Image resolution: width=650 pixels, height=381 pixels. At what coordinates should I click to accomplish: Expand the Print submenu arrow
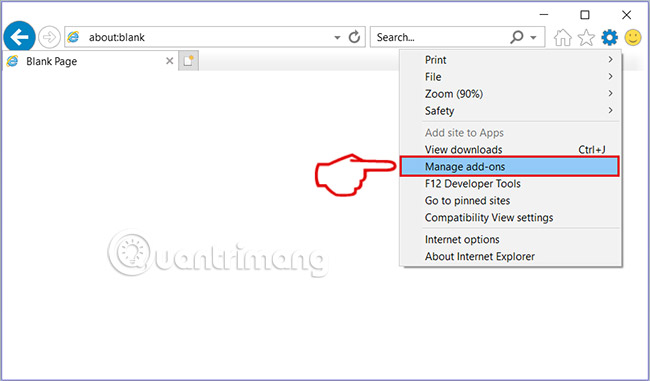(x=610, y=60)
